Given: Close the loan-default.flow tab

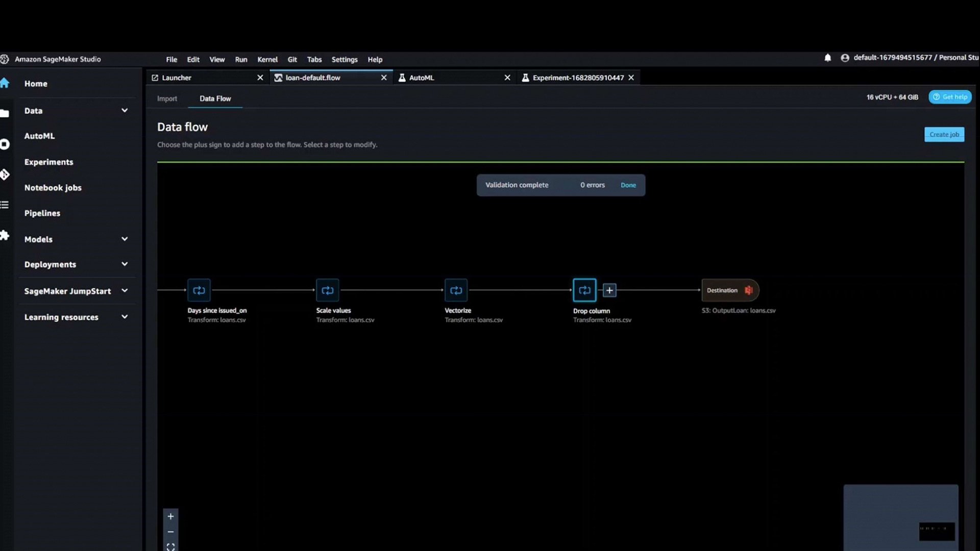Looking at the screenshot, I should 384,78.
